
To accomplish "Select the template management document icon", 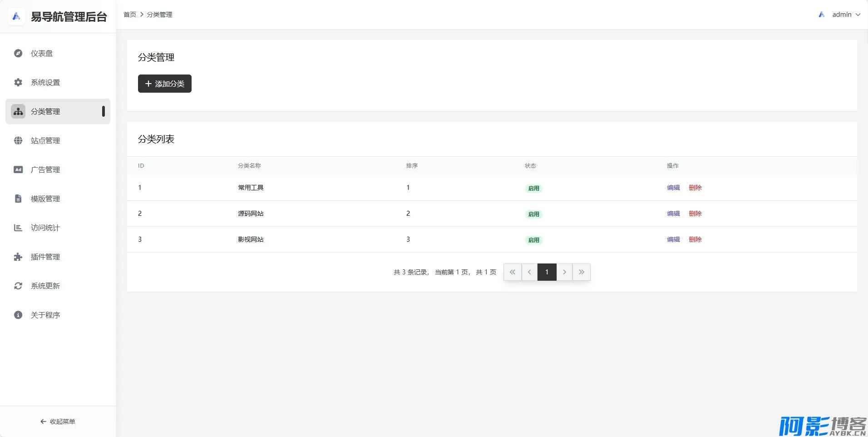I will (x=18, y=199).
